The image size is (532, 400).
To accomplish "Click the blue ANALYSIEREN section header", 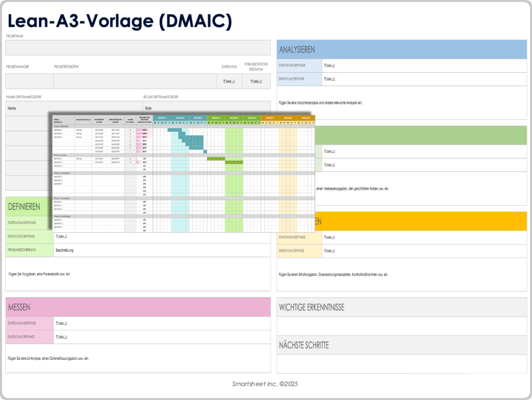I will pos(402,50).
